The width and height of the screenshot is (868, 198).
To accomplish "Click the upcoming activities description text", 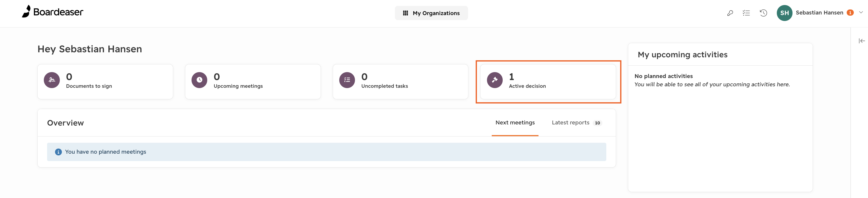I will click(712, 85).
